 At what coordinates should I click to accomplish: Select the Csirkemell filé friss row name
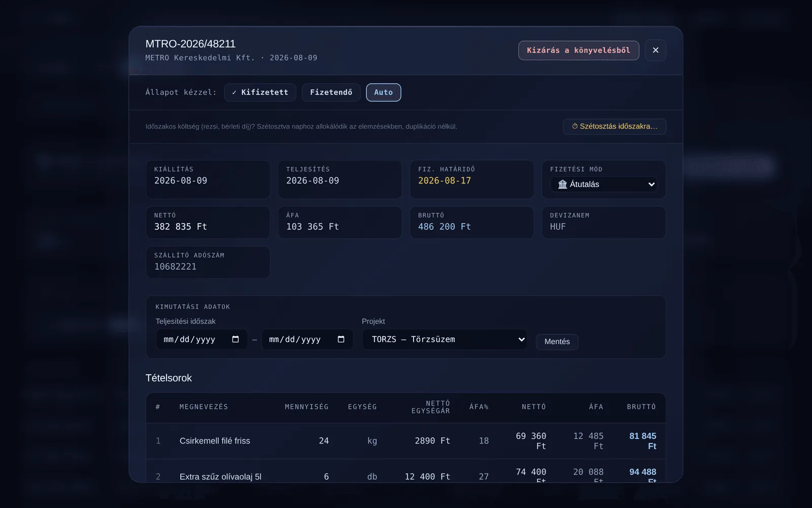click(x=215, y=441)
